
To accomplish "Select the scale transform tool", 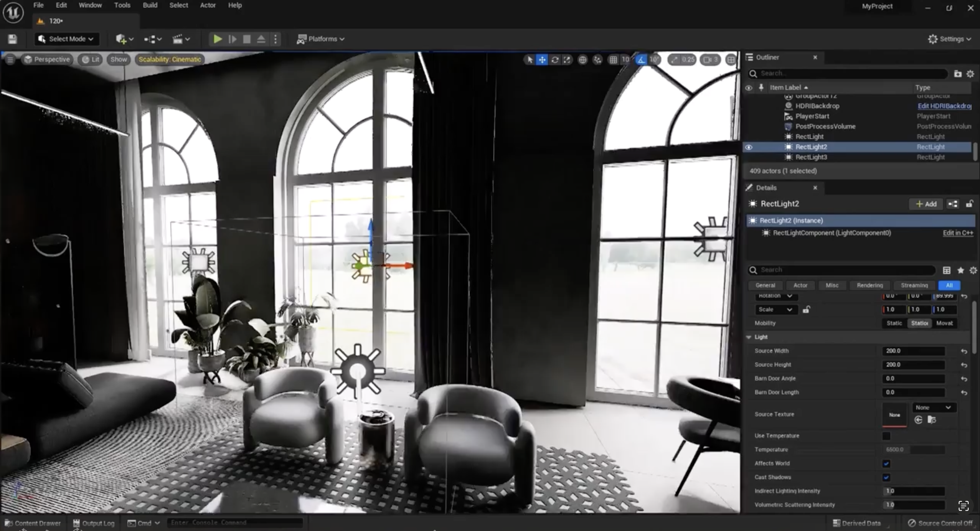I will point(567,59).
